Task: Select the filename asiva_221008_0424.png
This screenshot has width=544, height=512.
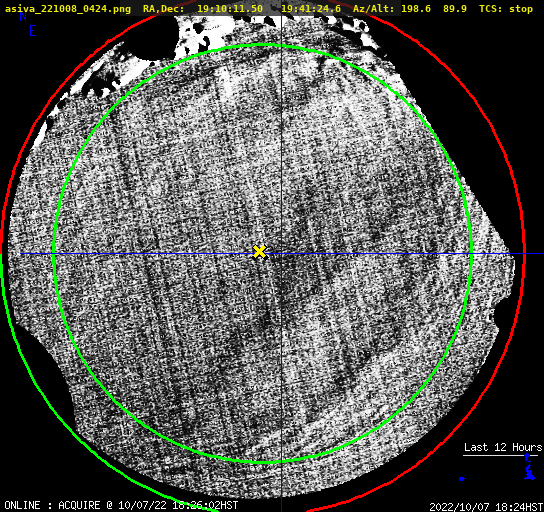Action: tap(68, 9)
